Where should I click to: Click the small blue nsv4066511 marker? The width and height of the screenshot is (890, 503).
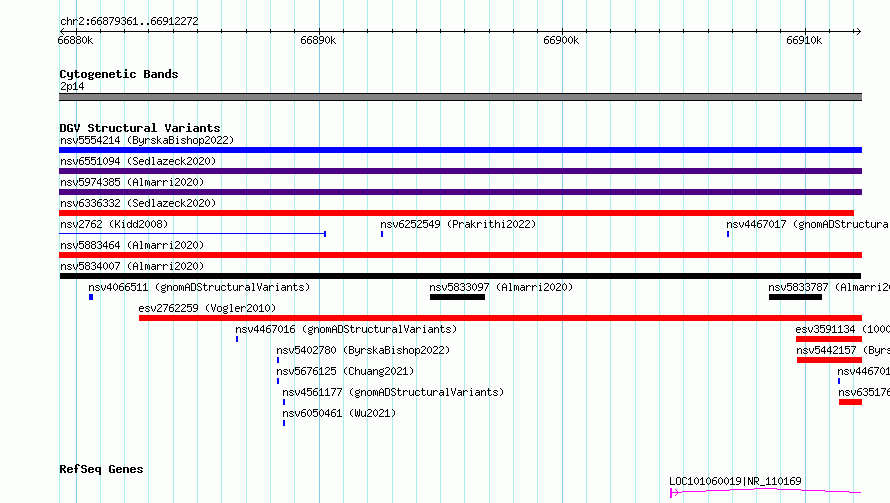[x=91, y=297]
